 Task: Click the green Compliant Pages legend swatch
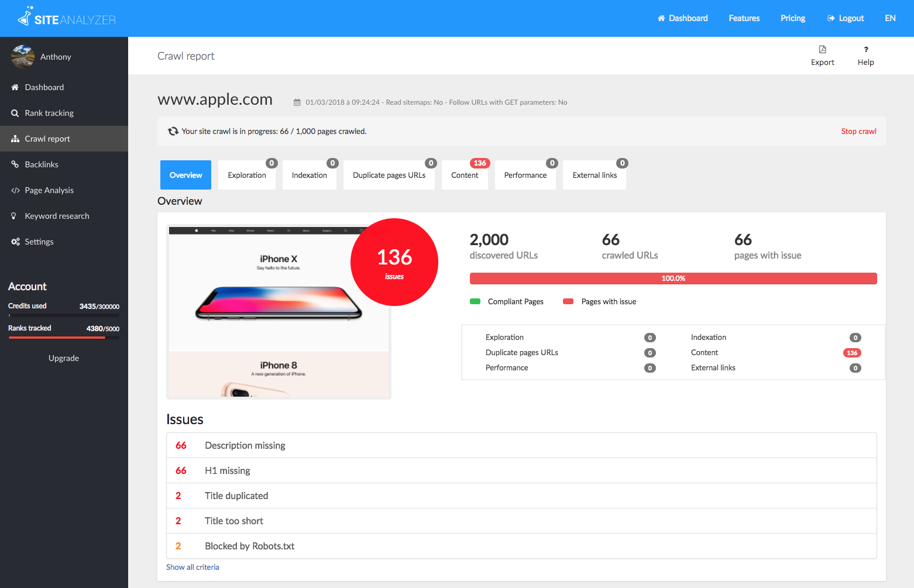(x=475, y=301)
